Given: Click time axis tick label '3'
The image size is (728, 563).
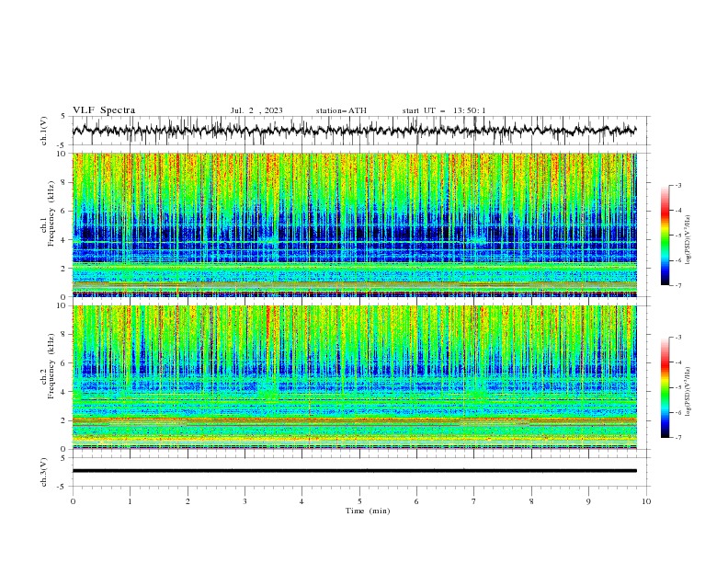Looking at the screenshot, I should tap(245, 501).
